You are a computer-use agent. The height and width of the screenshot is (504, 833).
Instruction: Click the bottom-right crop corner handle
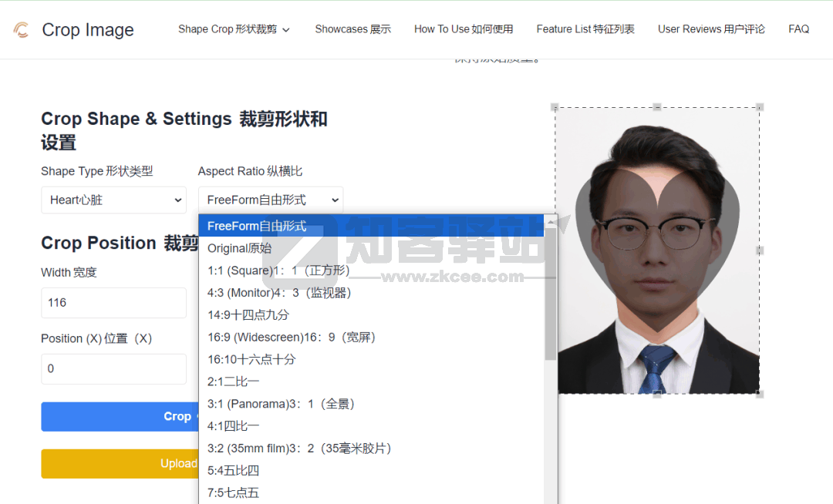pyautogui.click(x=760, y=394)
